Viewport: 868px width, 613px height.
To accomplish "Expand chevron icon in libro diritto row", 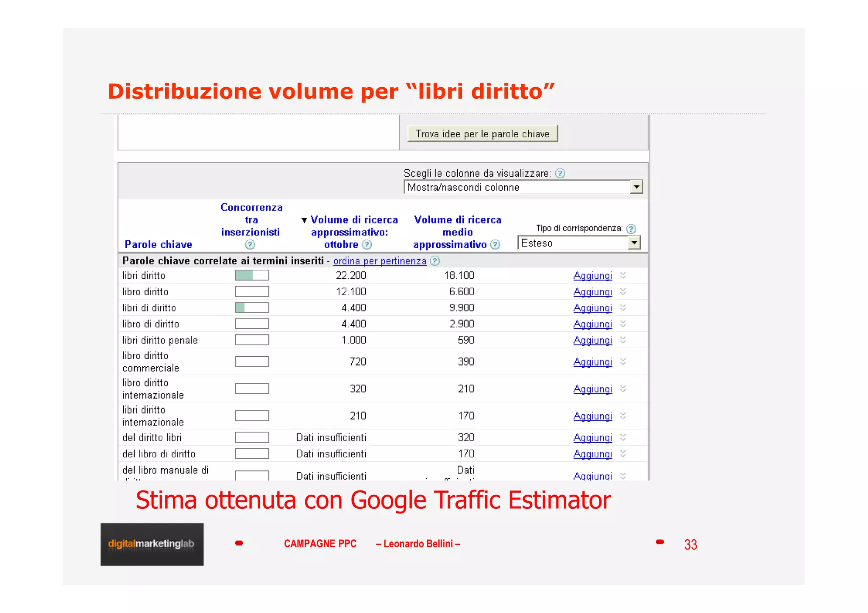I will (x=623, y=291).
